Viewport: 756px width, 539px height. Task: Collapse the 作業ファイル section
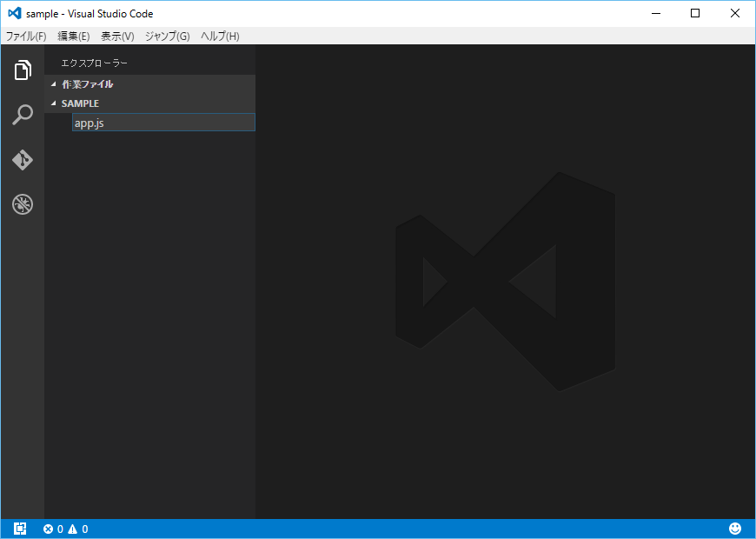[x=54, y=84]
